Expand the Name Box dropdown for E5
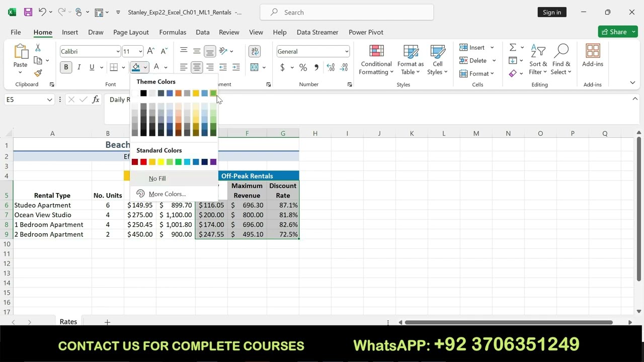This screenshot has width=644, height=362. pos(49,100)
